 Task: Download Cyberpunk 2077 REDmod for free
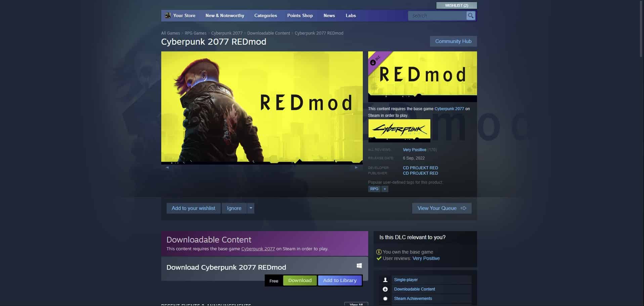[x=299, y=280]
